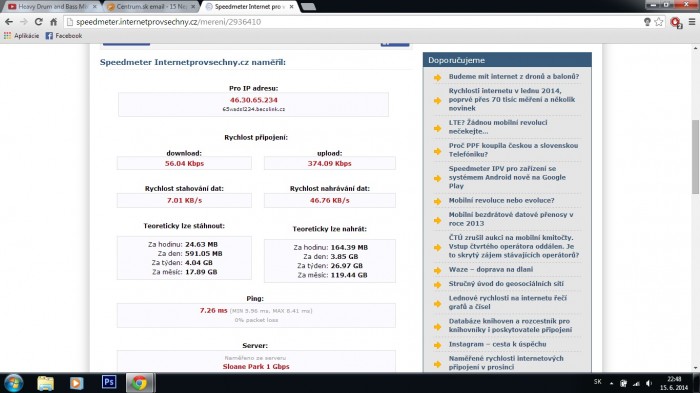
Task: Open Windows Start menu orb
Action: point(14,383)
